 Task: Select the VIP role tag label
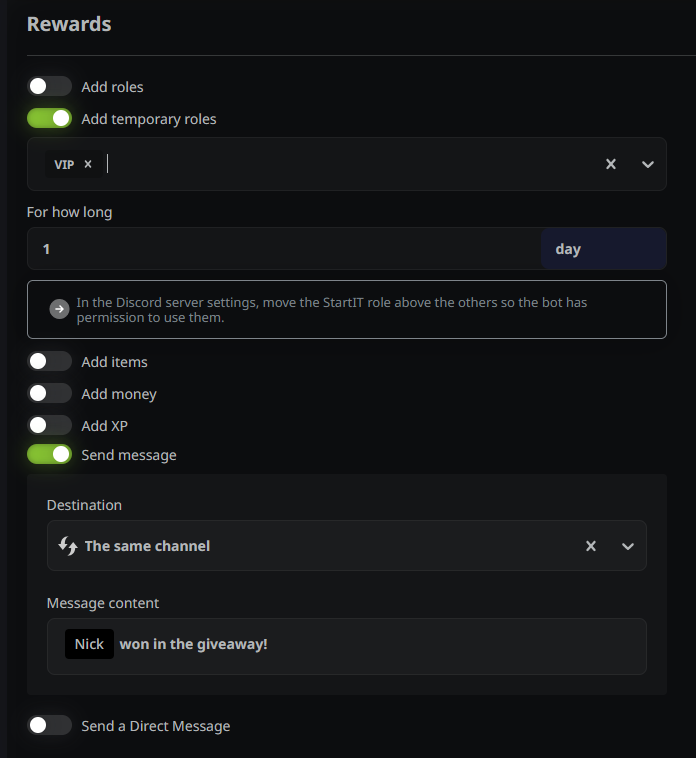point(64,164)
